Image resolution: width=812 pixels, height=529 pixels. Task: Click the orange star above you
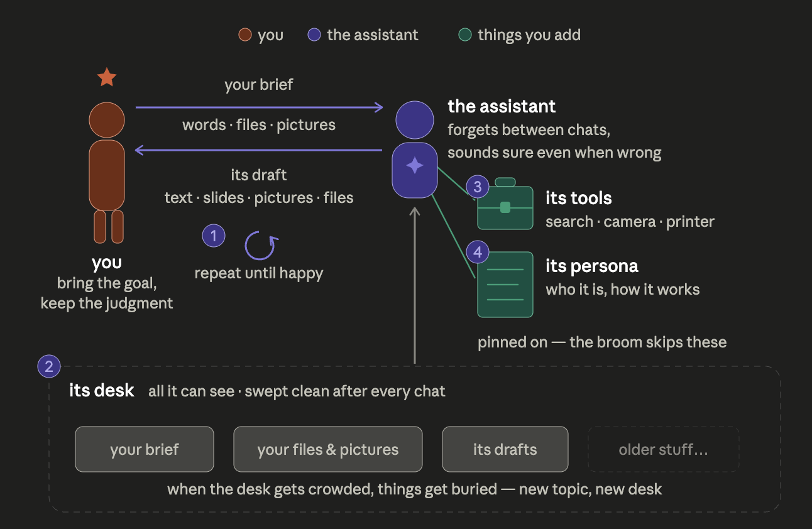[x=107, y=77]
